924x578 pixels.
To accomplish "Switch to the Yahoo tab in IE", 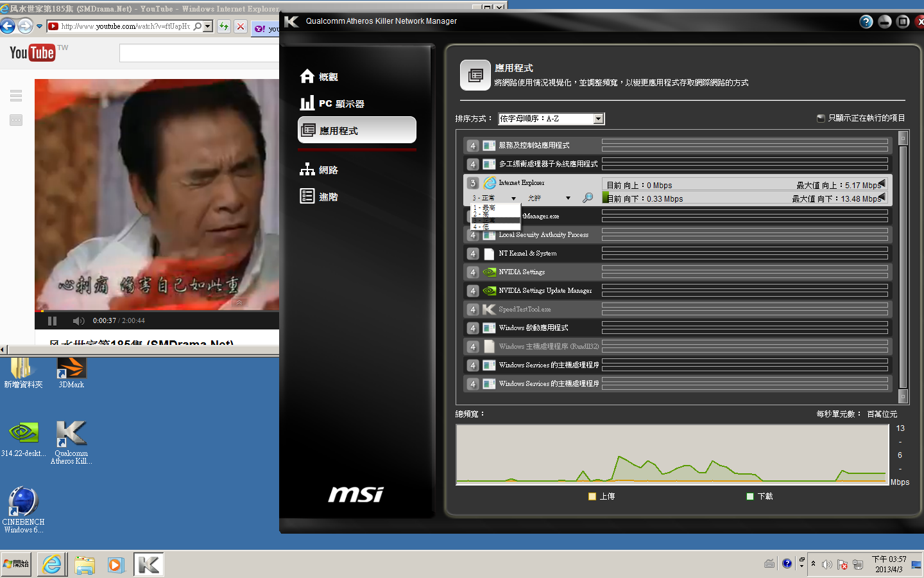I will click(266, 28).
